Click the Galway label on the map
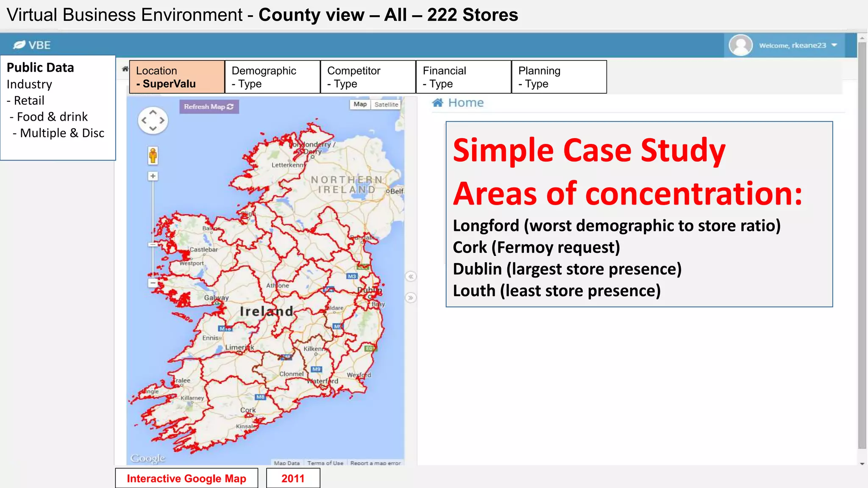This screenshot has width=868, height=488. [216, 298]
